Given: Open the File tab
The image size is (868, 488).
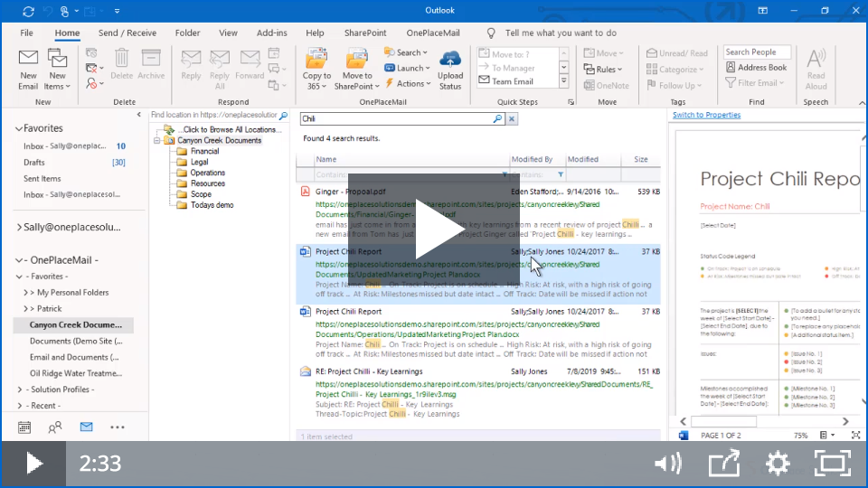Looking at the screenshot, I should [x=26, y=33].
